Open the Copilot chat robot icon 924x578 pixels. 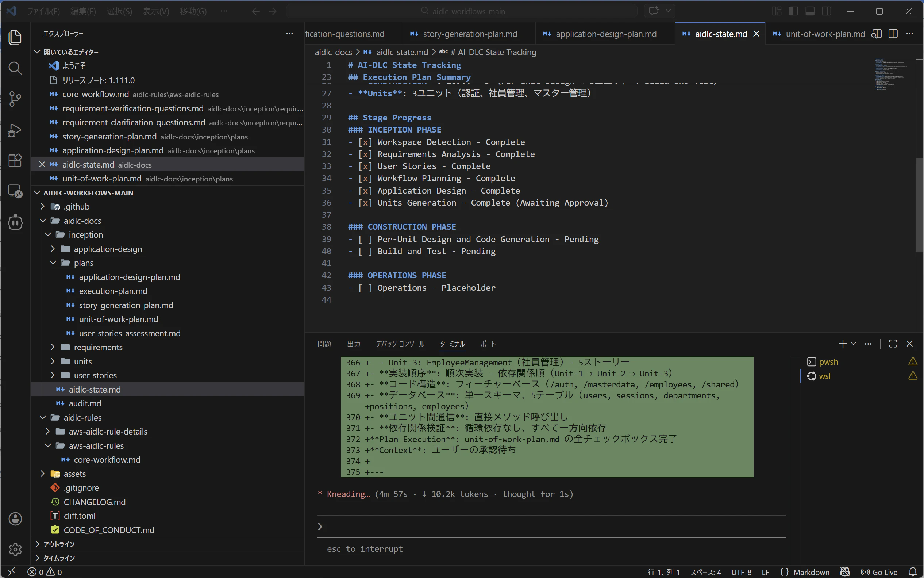point(15,222)
